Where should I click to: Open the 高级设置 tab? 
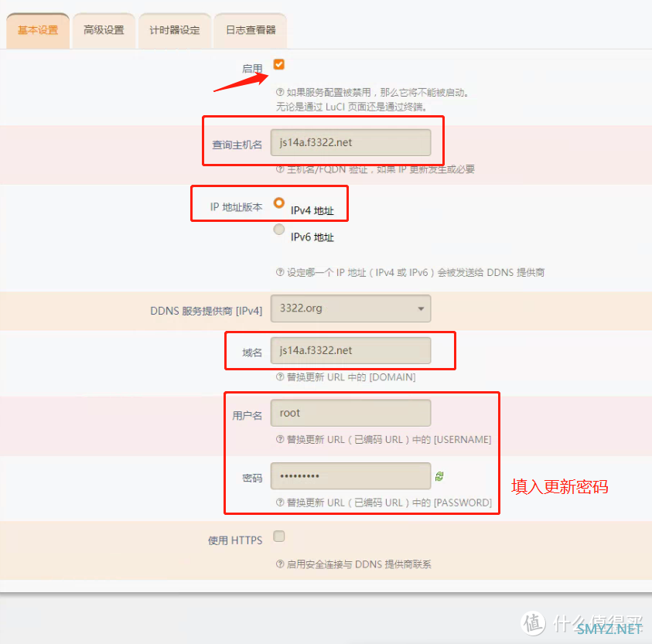coord(104,31)
